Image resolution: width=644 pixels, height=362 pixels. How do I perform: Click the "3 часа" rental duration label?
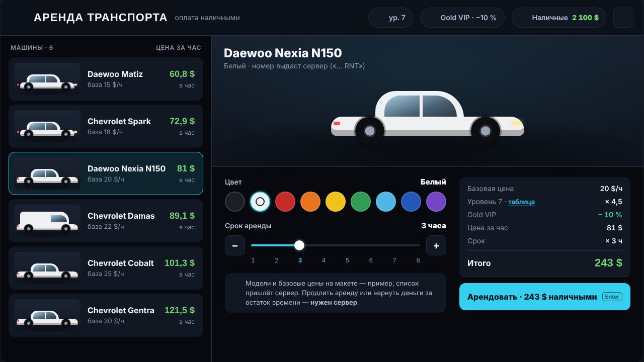point(434,226)
